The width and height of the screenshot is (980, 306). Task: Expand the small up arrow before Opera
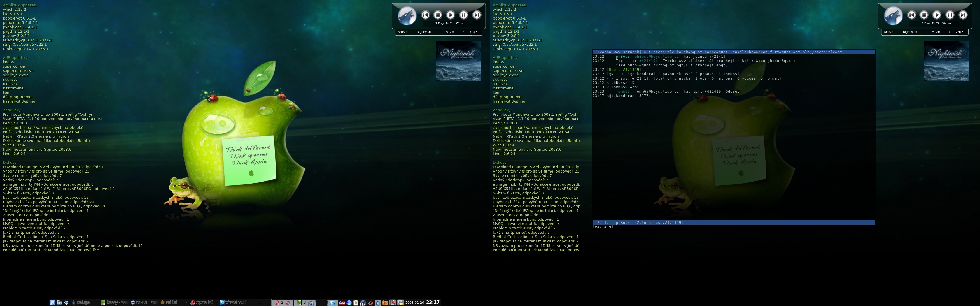coord(186,303)
